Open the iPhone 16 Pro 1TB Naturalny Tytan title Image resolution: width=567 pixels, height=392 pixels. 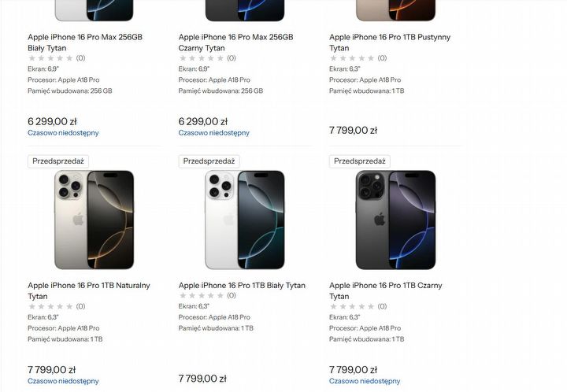[88, 286]
